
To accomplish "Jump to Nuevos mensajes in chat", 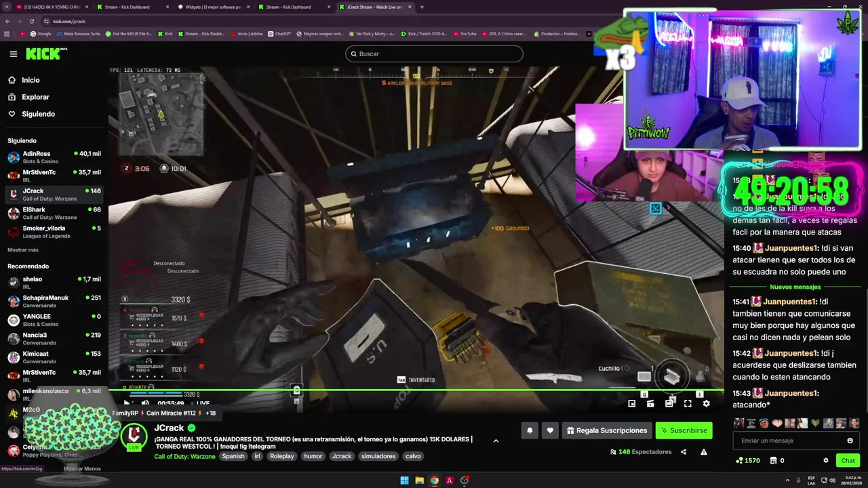I will tap(795, 287).
